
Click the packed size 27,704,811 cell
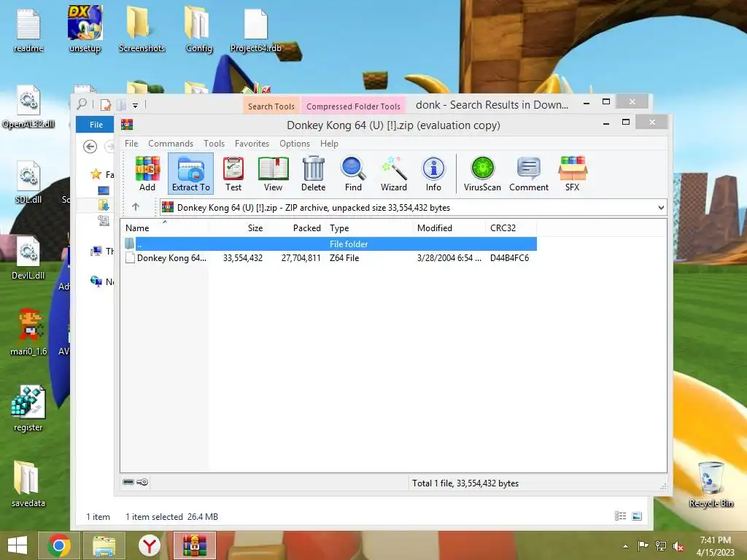(301, 258)
